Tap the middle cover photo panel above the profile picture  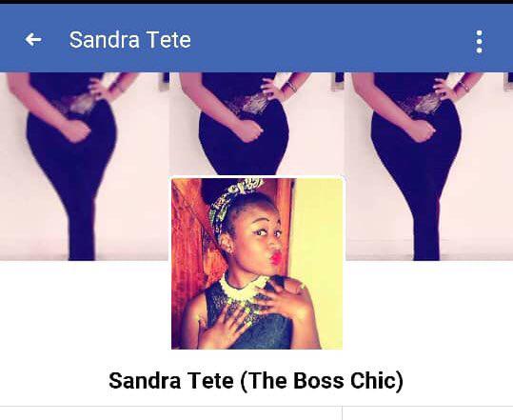(x=257, y=124)
